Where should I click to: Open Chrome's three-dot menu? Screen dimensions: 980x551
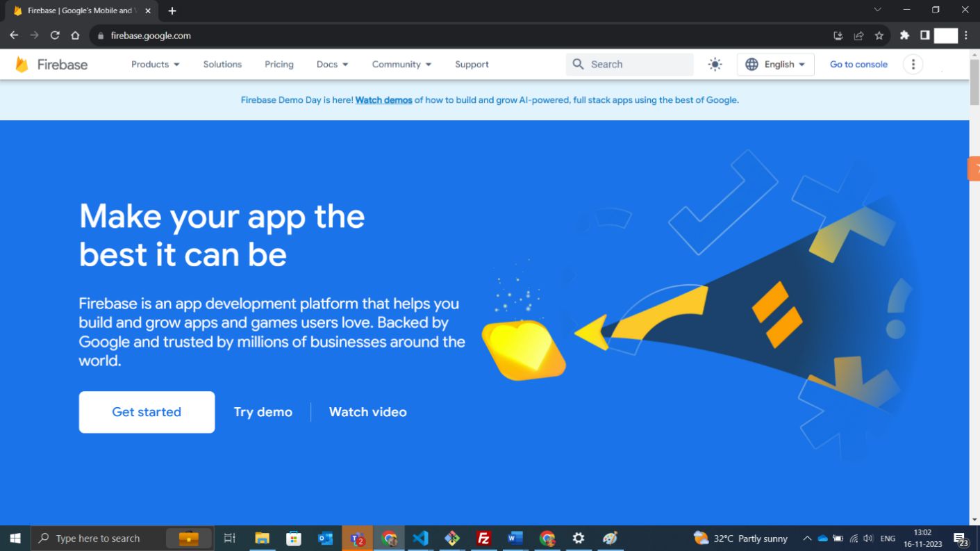pos(966,35)
